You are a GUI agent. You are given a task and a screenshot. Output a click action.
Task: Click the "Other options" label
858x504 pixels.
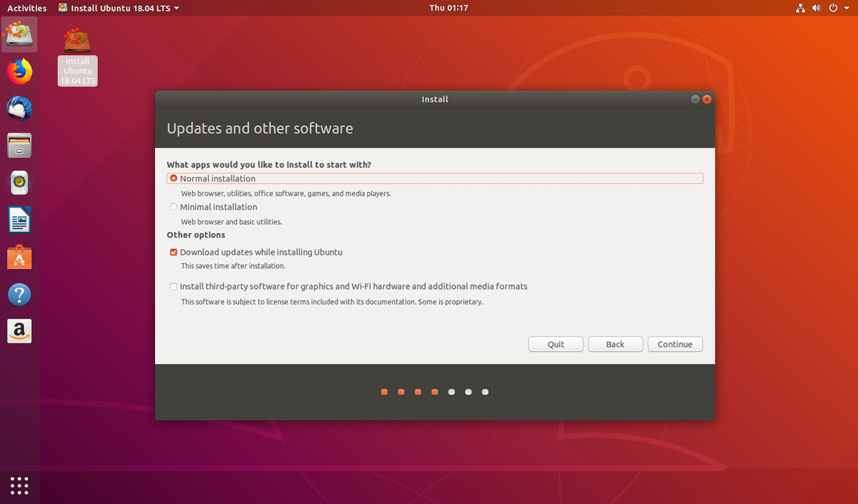(196, 235)
